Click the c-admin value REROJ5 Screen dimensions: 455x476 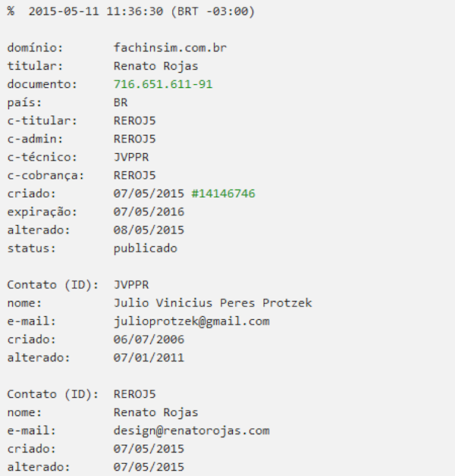coord(134,139)
